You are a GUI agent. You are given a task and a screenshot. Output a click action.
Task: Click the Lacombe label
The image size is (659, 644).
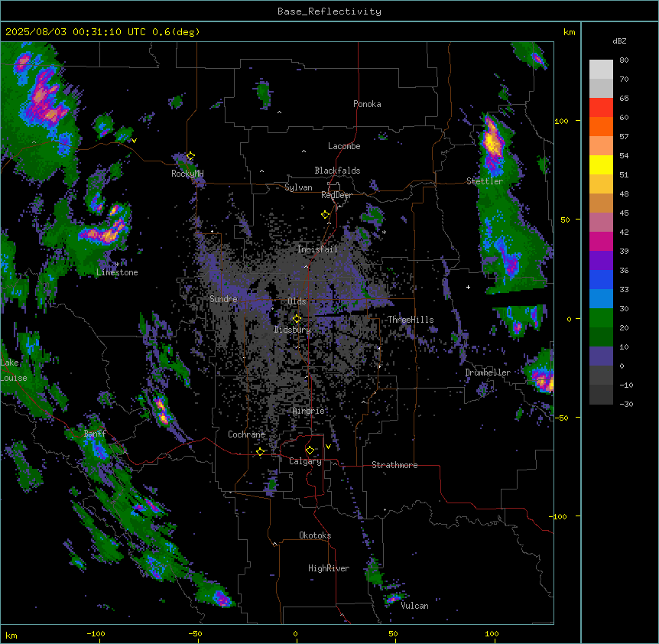344,146
